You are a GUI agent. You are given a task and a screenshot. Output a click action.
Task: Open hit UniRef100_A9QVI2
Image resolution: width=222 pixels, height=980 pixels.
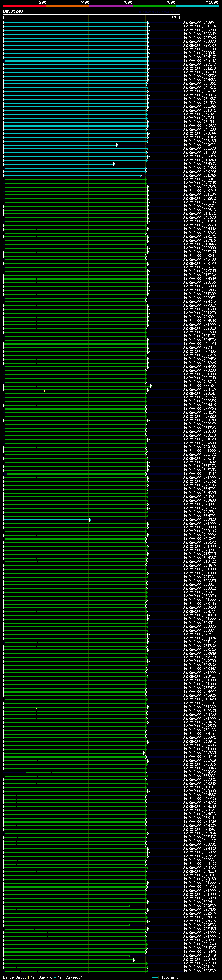tap(199, 145)
